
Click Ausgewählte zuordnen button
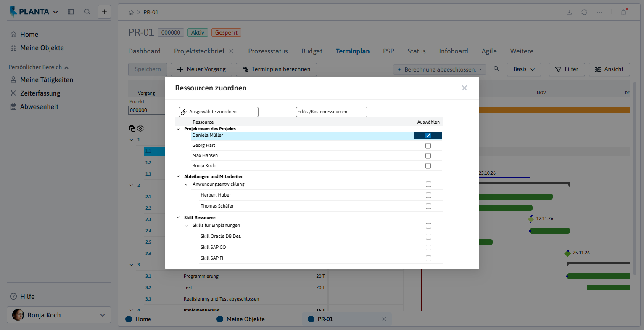[x=219, y=112]
